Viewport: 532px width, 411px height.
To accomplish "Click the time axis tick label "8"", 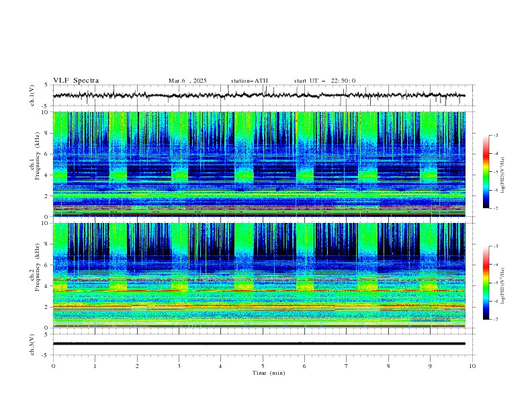I will click(388, 366).
